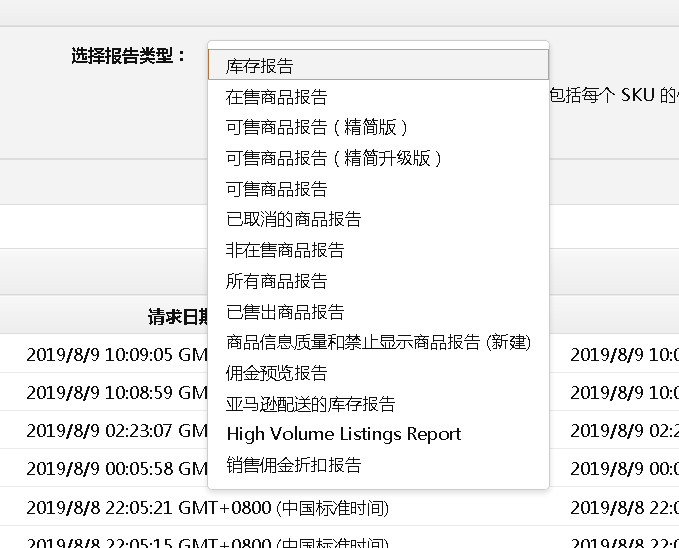Click the 2019/8/9 10:09:05 request date cell

coord(115,354)
